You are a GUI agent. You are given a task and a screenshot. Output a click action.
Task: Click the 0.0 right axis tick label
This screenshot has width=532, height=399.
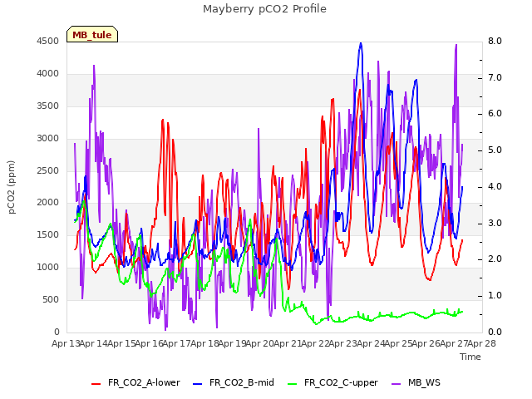[495, 332]
